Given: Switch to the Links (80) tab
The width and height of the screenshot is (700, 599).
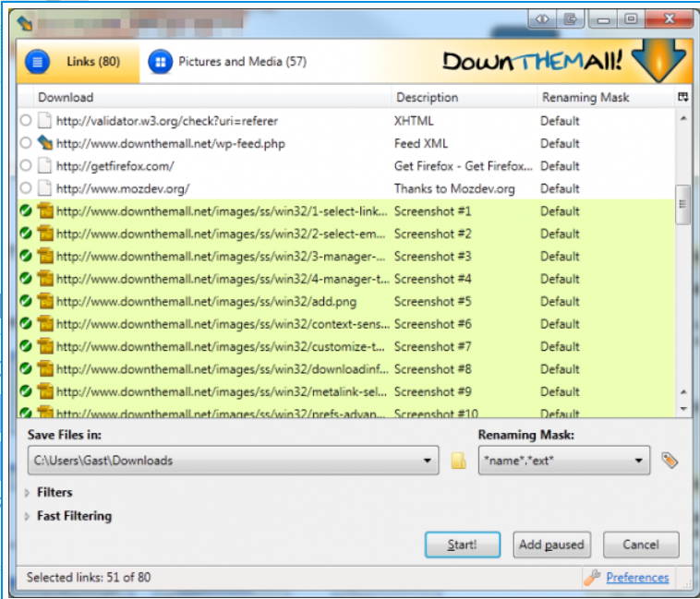Looking at the screenshot, I should [x=78, y=62].
